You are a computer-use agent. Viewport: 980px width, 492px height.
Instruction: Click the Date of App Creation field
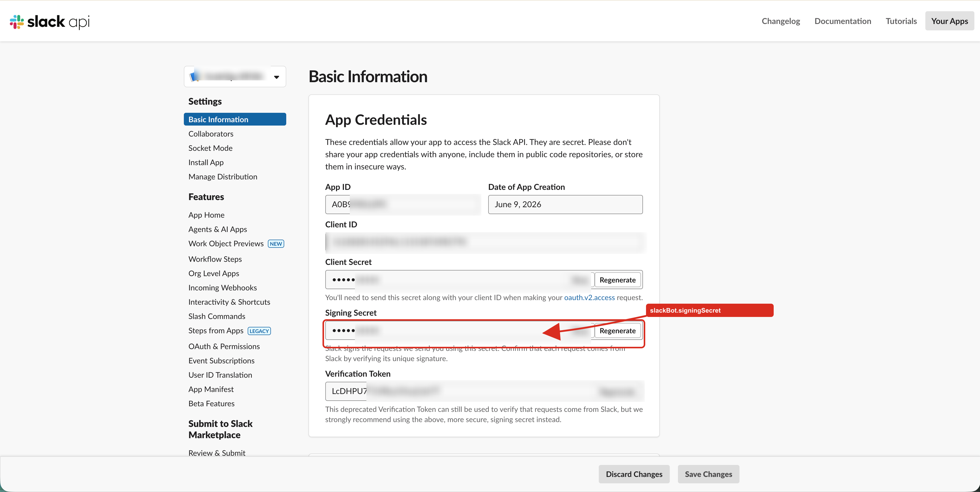coord(565,205)
